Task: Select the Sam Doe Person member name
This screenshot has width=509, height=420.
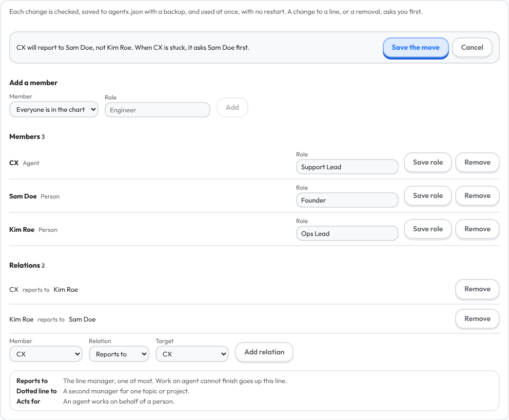Action: 23,196
